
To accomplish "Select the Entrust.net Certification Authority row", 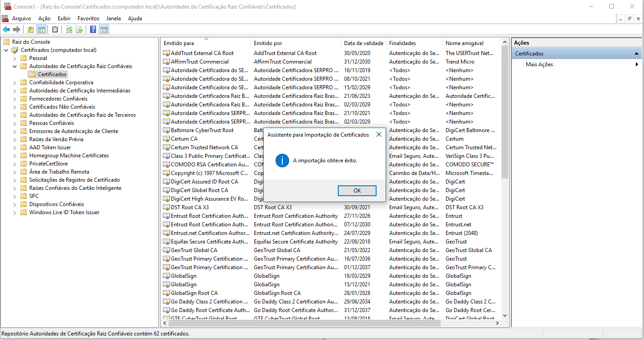I will coord(331,233).
